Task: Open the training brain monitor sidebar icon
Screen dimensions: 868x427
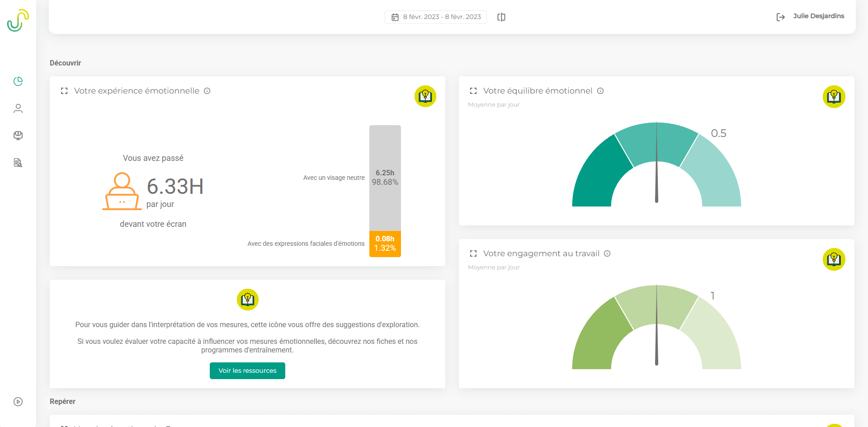Action: pos(18,136)
